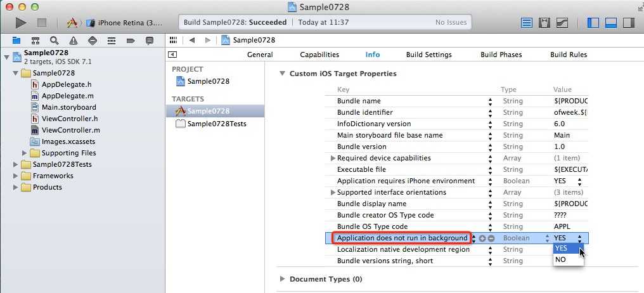
Task: Open the test navigator
Action: coord(93,41)
